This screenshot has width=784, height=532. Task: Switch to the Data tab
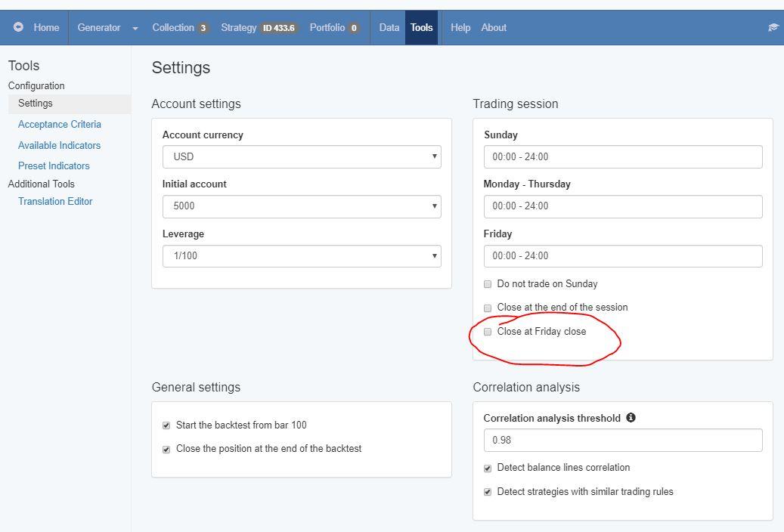[x=389, y=28]
